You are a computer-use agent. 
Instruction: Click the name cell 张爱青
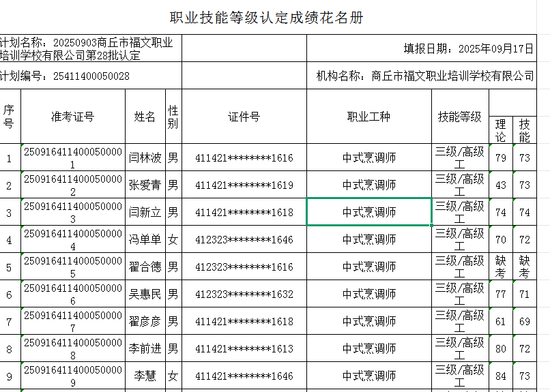pyautogui.click(x=145, y=185)
